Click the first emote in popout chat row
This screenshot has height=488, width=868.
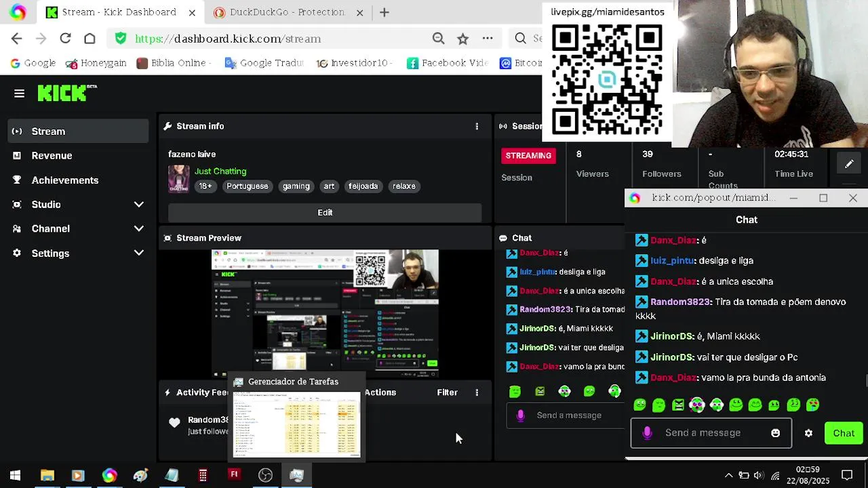pos(639,405)
